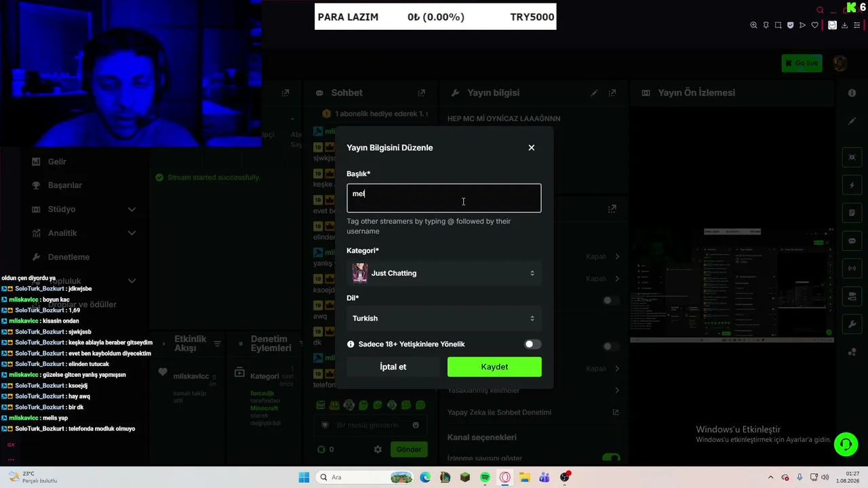The image size is (868, 488).
Task: Pop out the Sohbet chat panel
Action: 421,93
